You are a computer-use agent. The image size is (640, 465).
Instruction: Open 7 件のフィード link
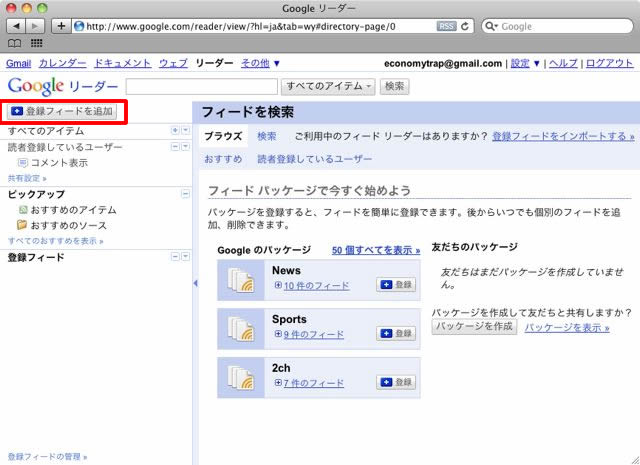(313, 383)
